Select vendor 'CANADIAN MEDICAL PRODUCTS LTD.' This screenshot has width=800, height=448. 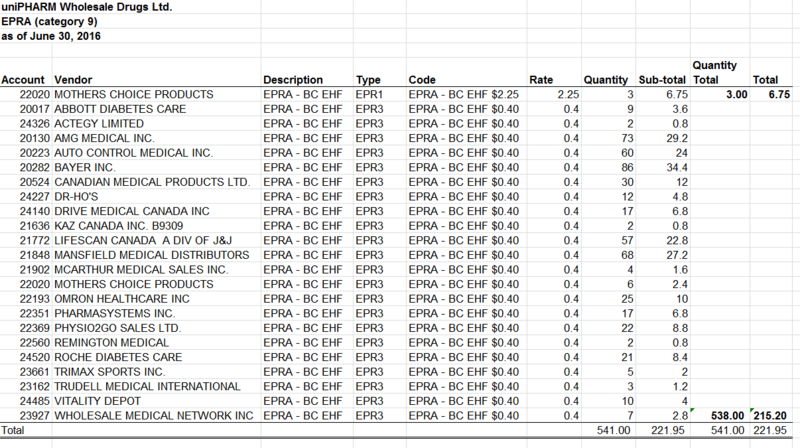coord(152,182)
